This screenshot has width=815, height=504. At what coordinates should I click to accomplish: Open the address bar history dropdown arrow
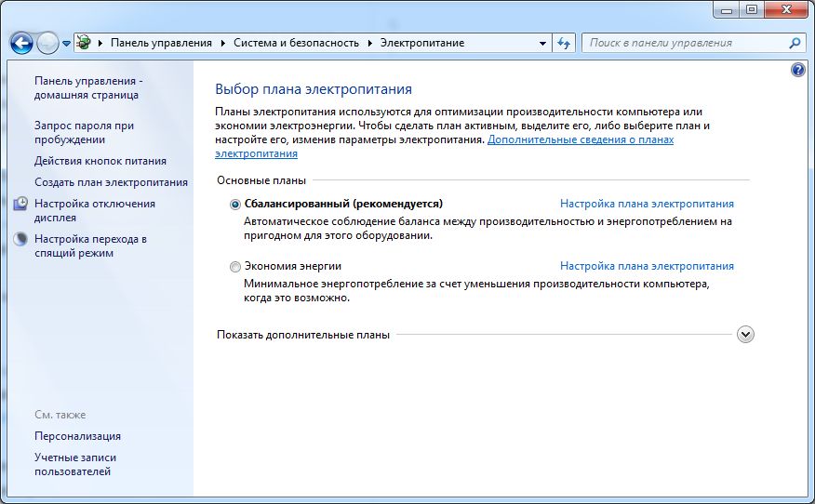point(543,43)
